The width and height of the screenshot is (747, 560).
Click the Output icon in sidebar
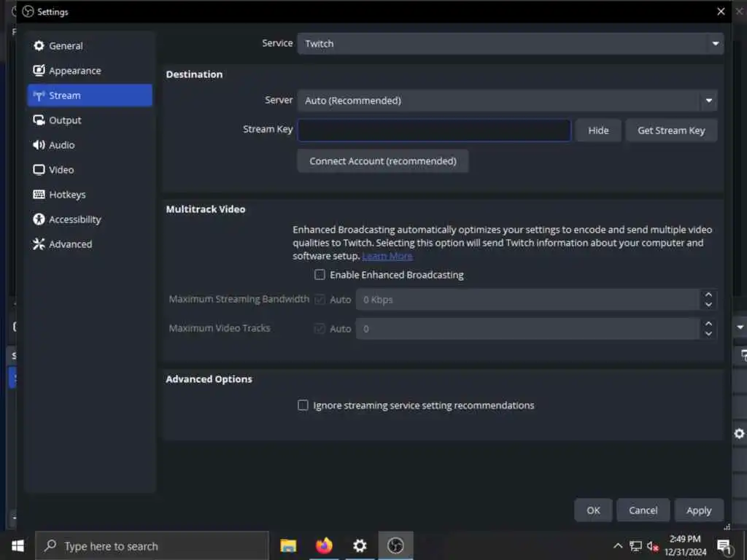(x=39, y=120)
